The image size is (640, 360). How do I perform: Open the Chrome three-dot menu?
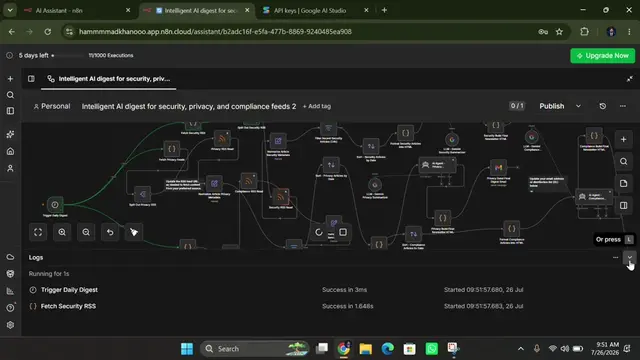(629, 31)
